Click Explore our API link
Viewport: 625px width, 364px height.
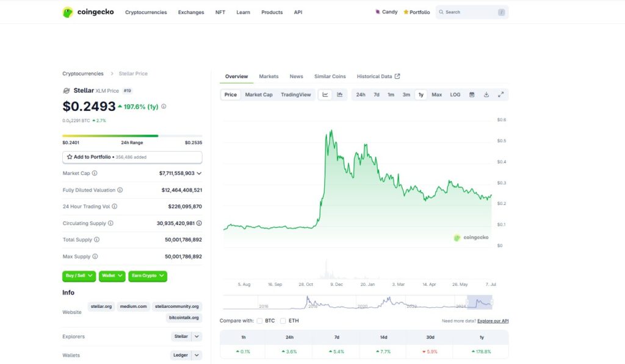click(x=493, y=321)
